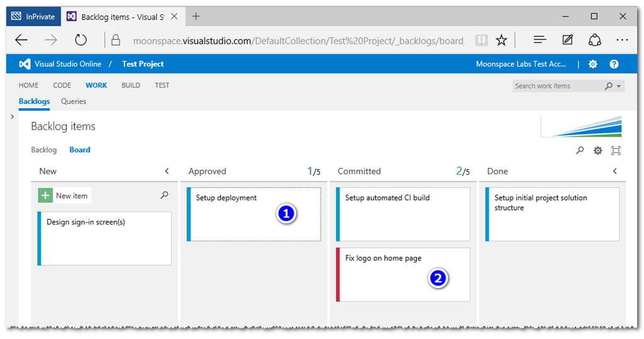Click the board search magnifier icon
644x339 pixels.
pos(580,150)
